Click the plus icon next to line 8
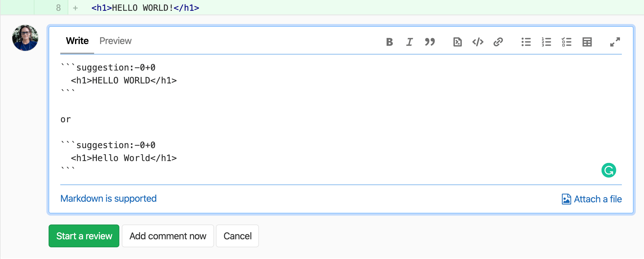Viewport: 644px width, 259px height. (75, 8)
